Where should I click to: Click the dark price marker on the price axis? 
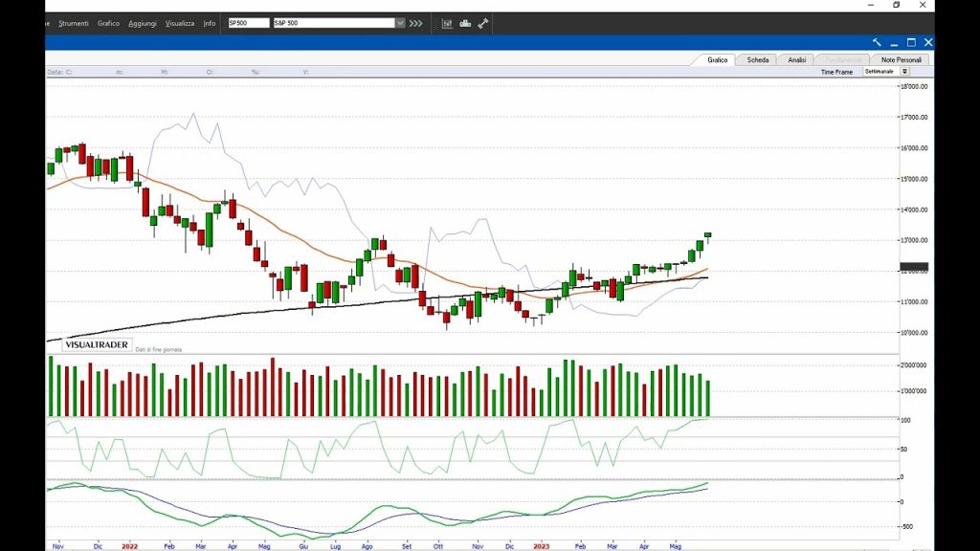coord(914,267)
